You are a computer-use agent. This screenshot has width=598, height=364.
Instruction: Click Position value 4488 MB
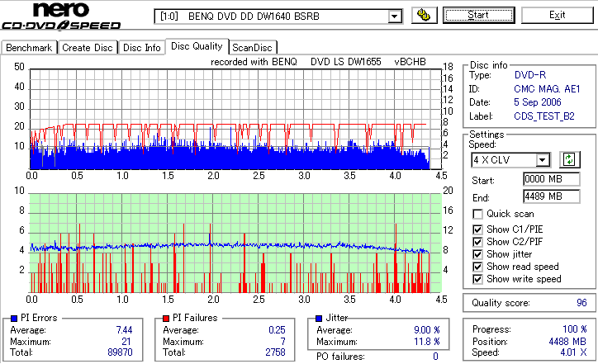(567, 342)
